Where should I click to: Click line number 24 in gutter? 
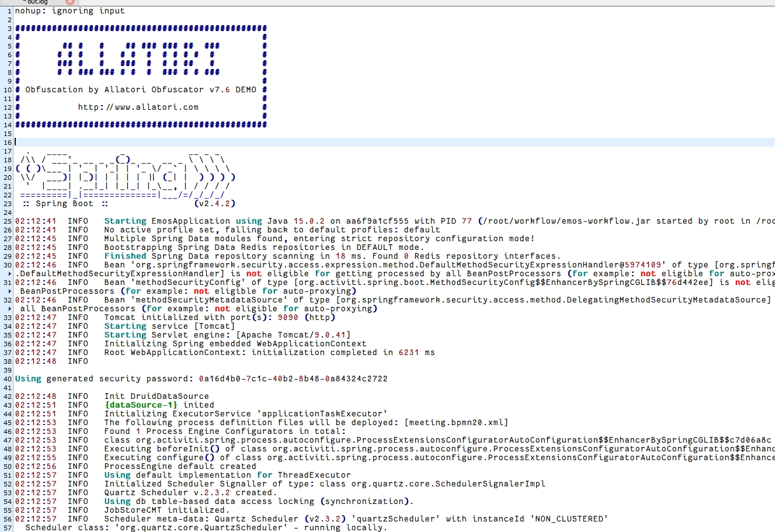(x=8, y=212)
